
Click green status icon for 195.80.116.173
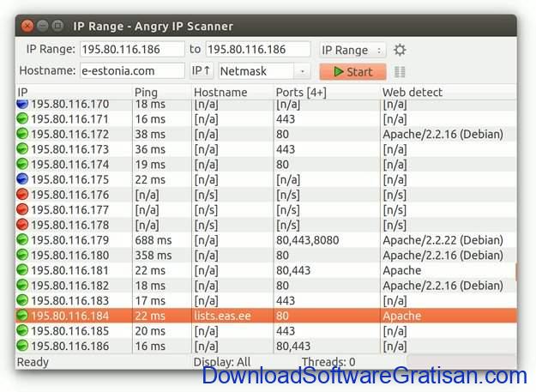tap(22, 148)
